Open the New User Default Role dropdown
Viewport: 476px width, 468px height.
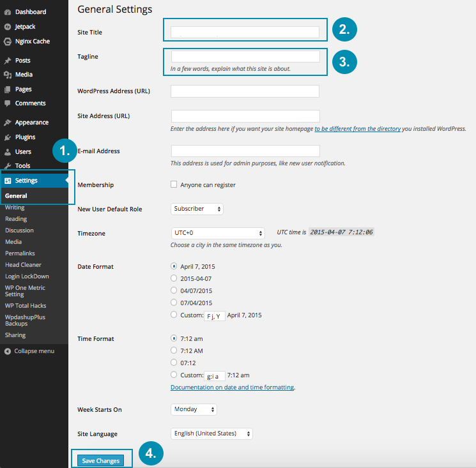click(x=197, y=209)
